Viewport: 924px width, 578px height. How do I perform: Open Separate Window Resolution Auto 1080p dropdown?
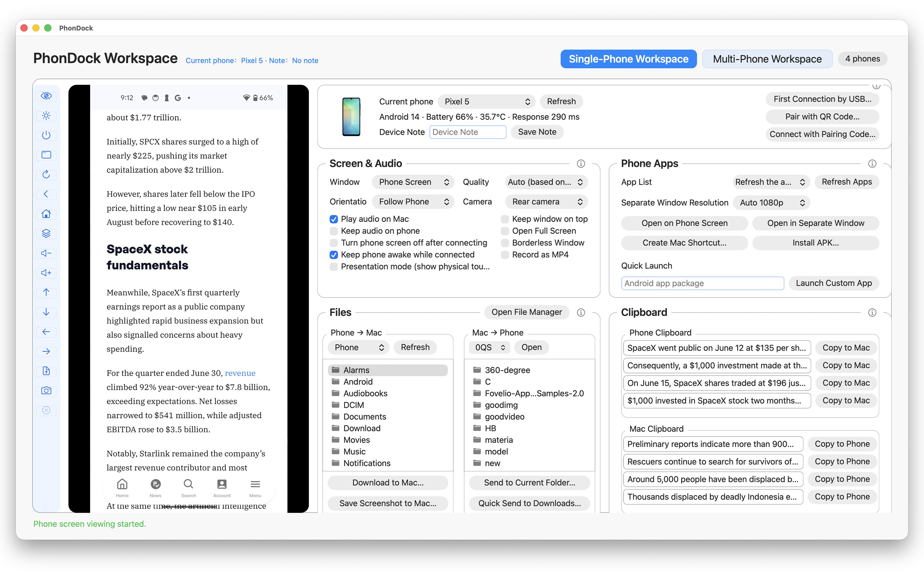(771, 203)
